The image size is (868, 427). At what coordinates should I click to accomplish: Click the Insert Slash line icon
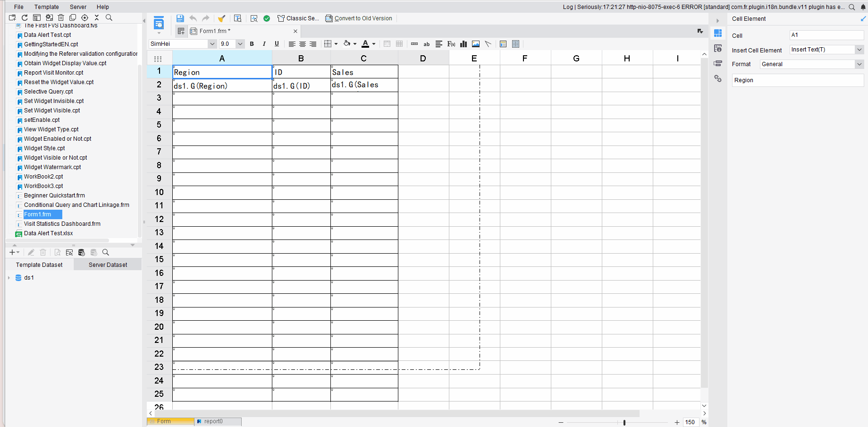(x=488, y=44)
